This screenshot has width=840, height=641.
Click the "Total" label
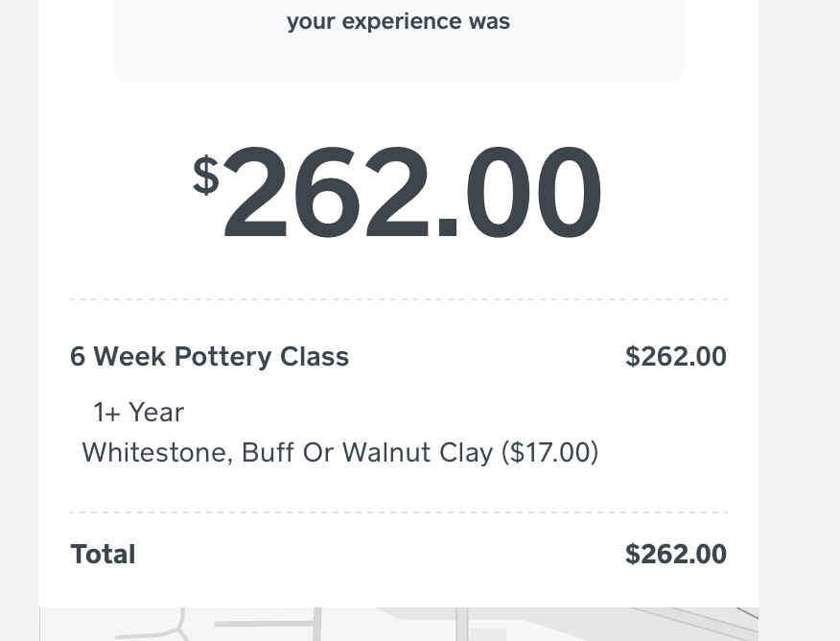pyautogui.click(x=103, y=555)
